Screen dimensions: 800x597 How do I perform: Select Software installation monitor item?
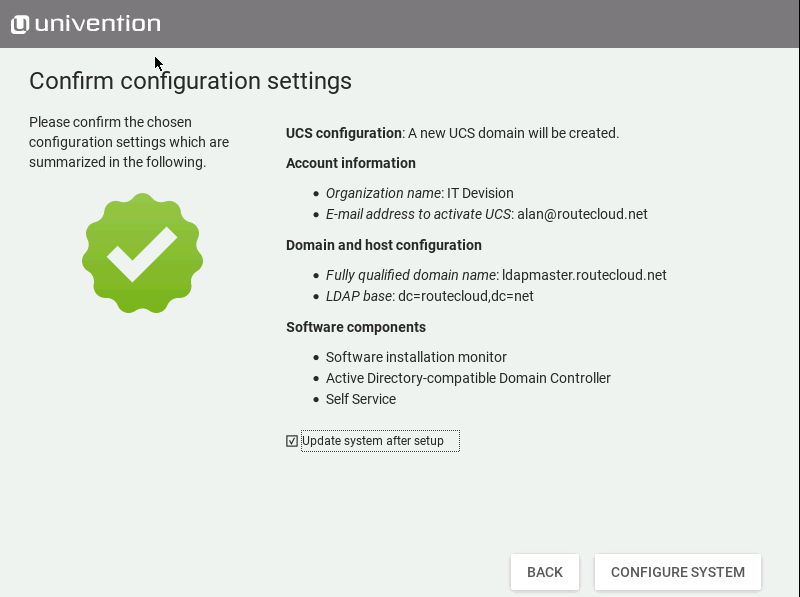[416, 357]
